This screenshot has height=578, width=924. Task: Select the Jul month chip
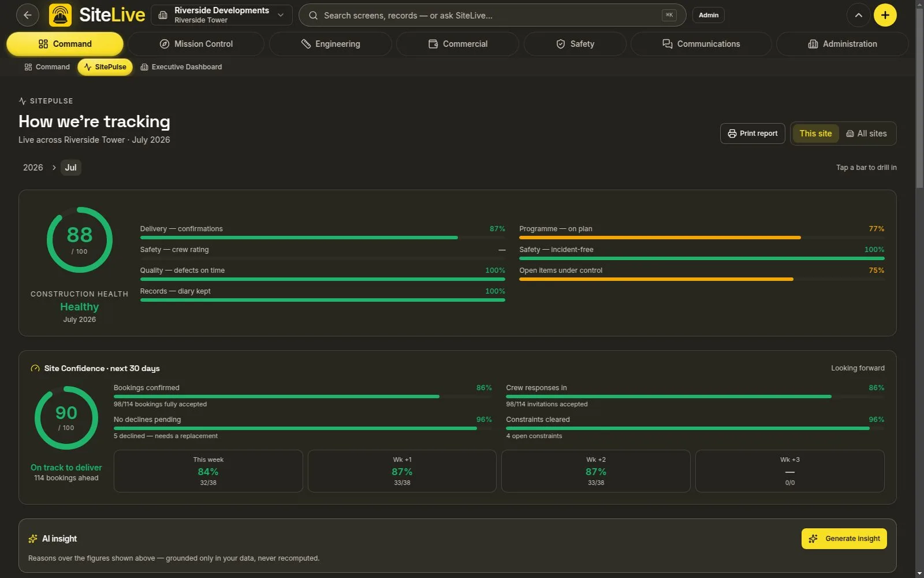coord(70,168)
